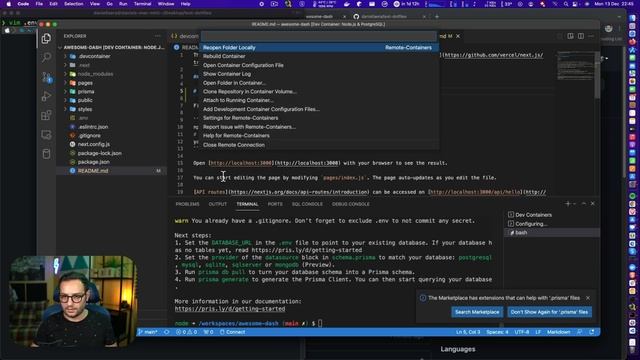Image resolution: width=640 pixels, height=360 pixels.
Task: Click the feedback icon in status bar
Action: pos(580,332)
